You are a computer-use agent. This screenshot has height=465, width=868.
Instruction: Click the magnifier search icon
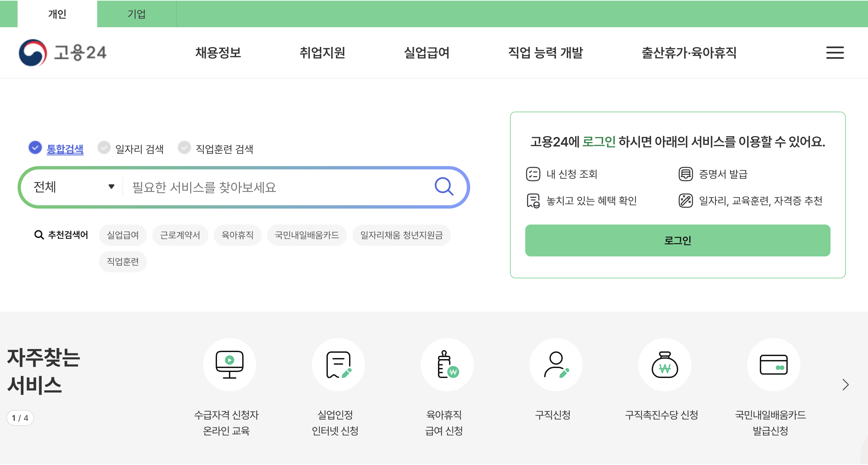(x=444, y=186)
